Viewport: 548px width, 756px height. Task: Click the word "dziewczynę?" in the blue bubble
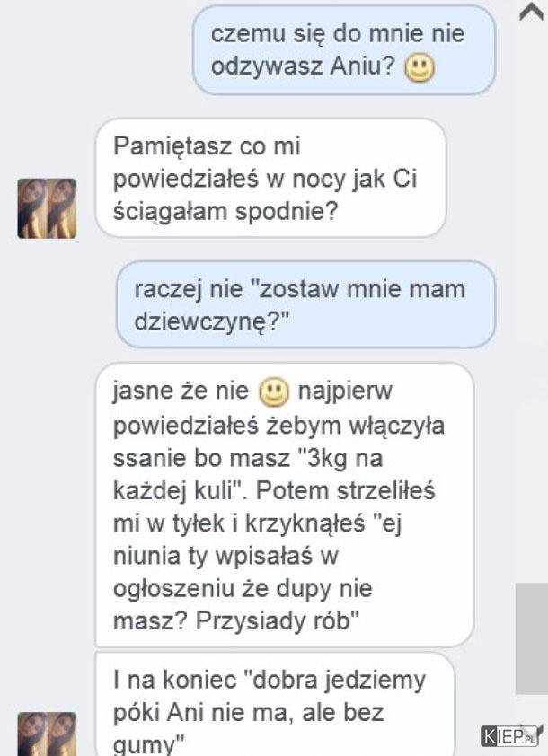click(x=211, y=322)
